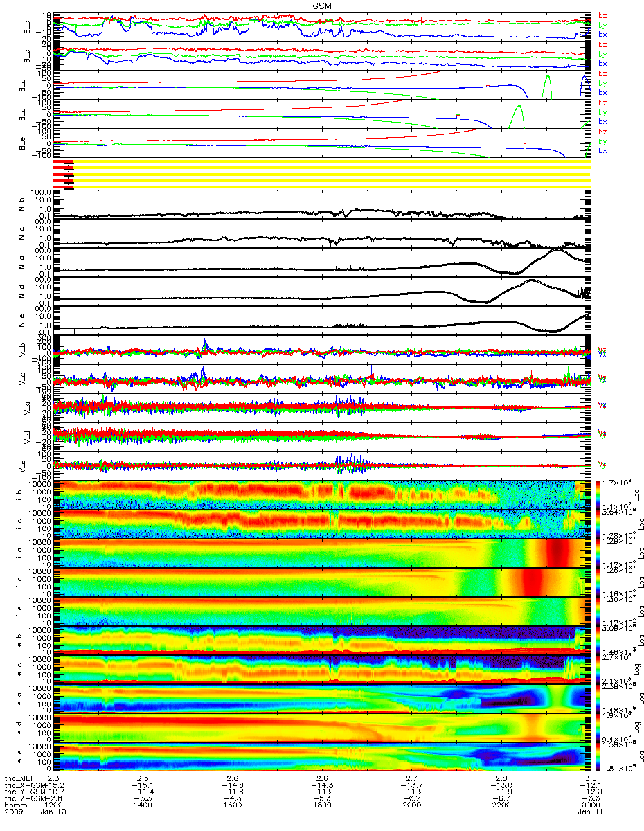Image resolution: width=644 pixels, height=831 pixels.
Task: Click the red and yellow striped status bar panel
Action: click(x=322, y=174)
